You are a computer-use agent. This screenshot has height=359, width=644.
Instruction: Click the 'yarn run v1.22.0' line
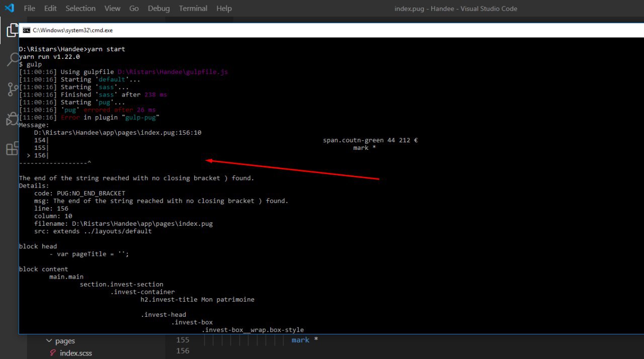[x=49, y=57]
